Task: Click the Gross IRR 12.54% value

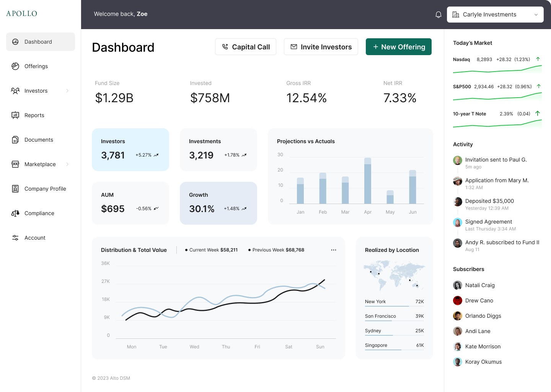Action: pos(306,98)
